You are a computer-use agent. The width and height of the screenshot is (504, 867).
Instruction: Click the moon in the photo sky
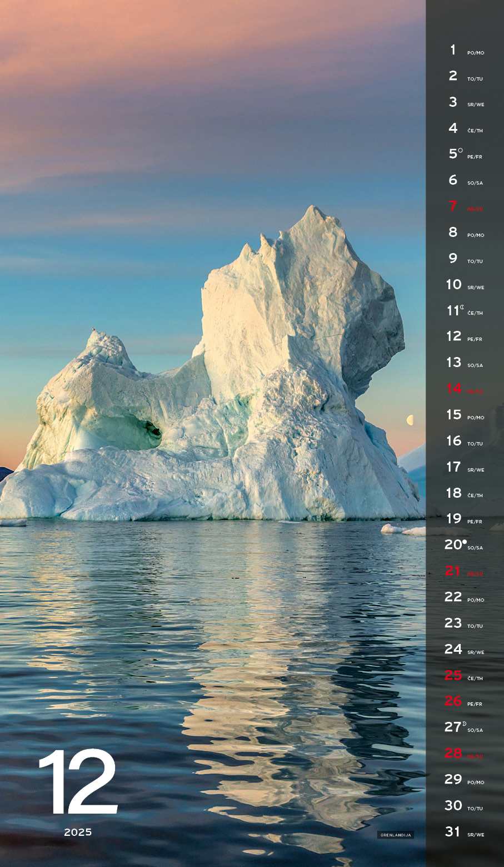pos(410,420)
